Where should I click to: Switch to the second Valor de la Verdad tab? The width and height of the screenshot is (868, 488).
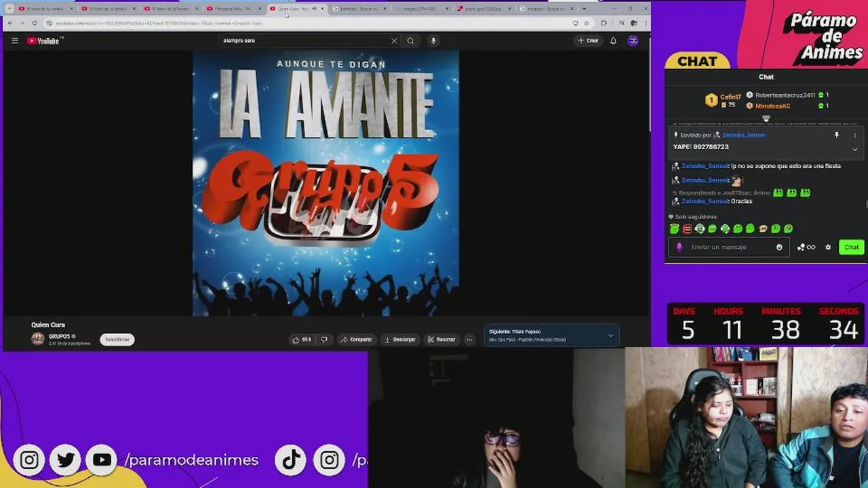pos(107,9)
